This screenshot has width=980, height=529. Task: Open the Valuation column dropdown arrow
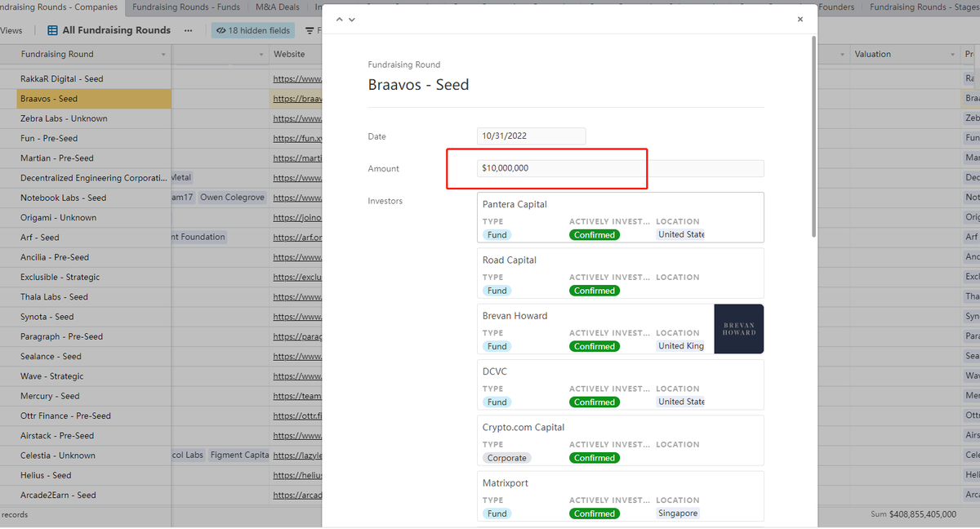click(x=953, y=55)
